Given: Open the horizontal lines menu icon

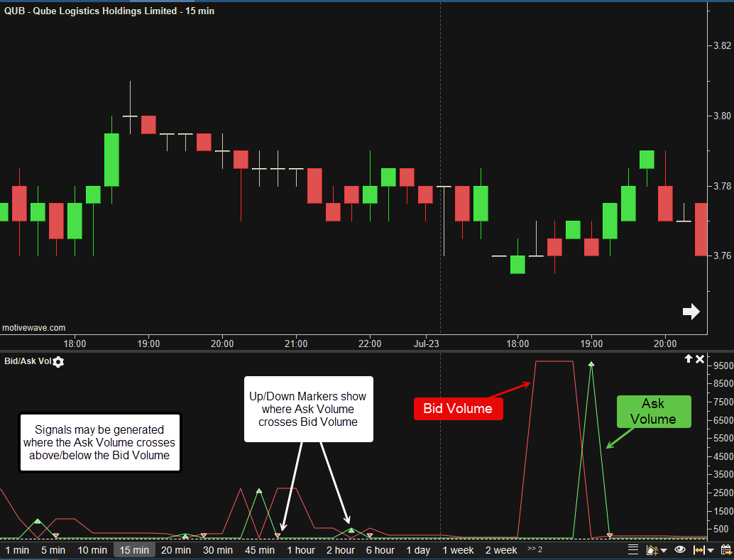Looking at the screenshot, I should 633,549.
